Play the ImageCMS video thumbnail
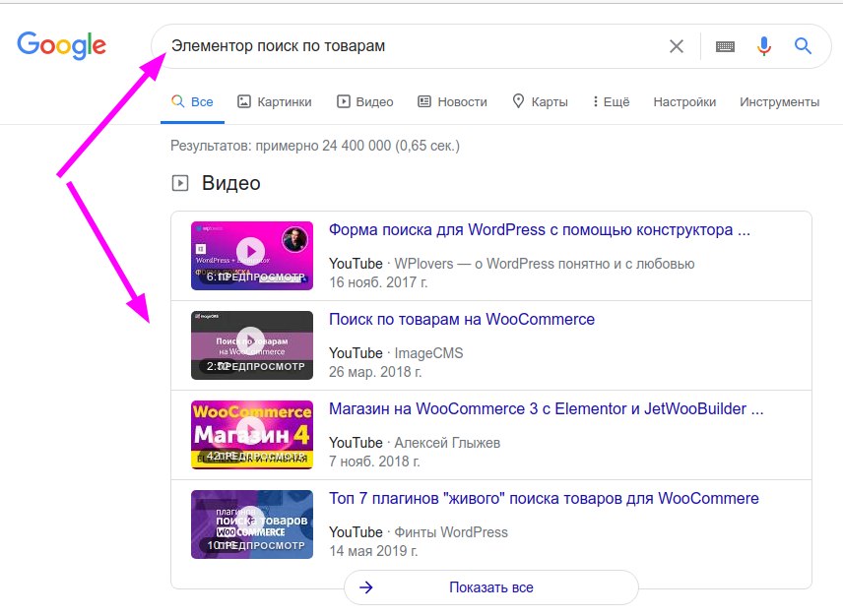Image resolution: width=843 pixels, height=616 pixels. coord(251,345)
